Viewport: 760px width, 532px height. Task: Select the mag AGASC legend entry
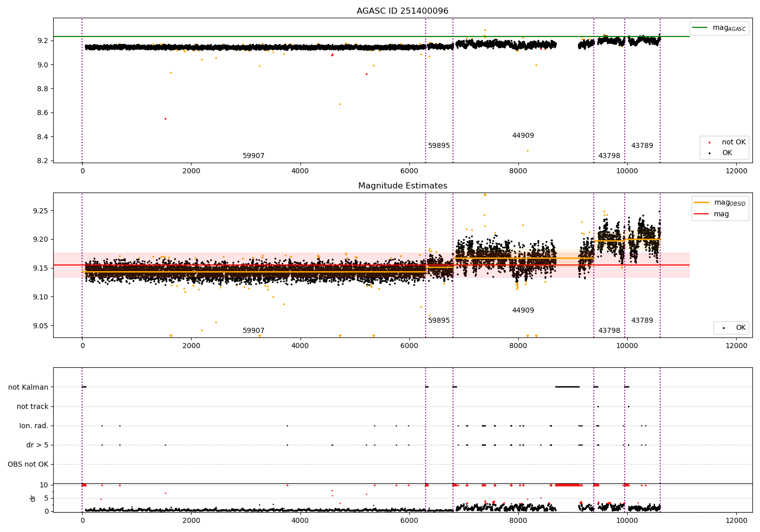point(719,28)
